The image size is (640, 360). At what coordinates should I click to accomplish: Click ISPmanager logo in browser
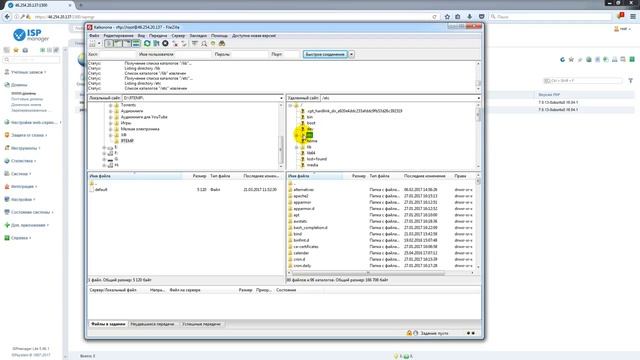point(31,35)
